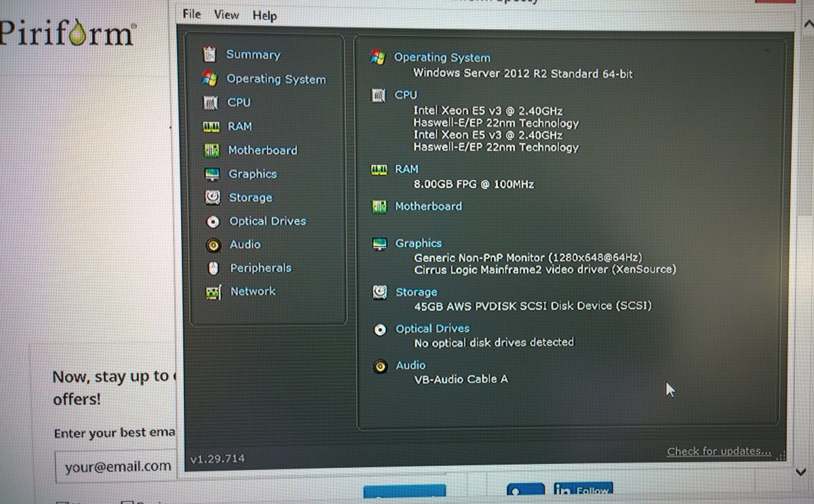Viewport: 814px width, 504px height.
Task: Open the CPU section from the sidebar icon
Action: (x=211, y=102)
